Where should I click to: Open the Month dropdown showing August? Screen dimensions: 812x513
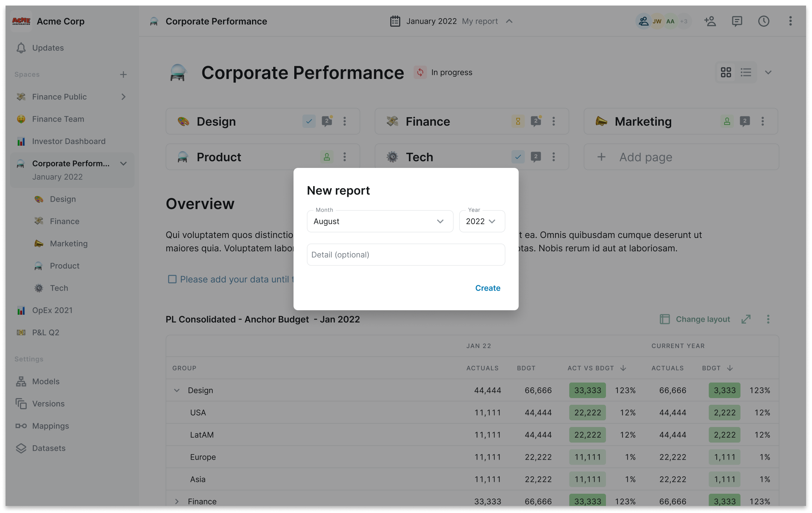tap(380, 221)
